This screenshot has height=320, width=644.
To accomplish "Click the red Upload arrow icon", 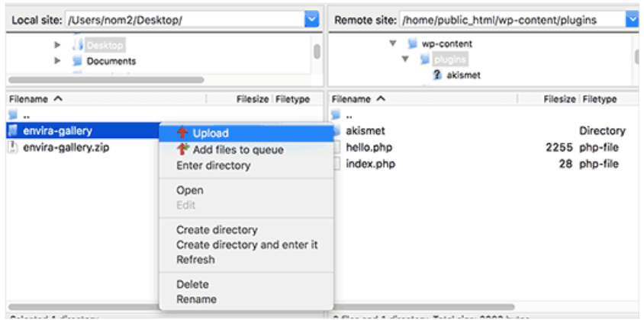I will coord(182,133).
